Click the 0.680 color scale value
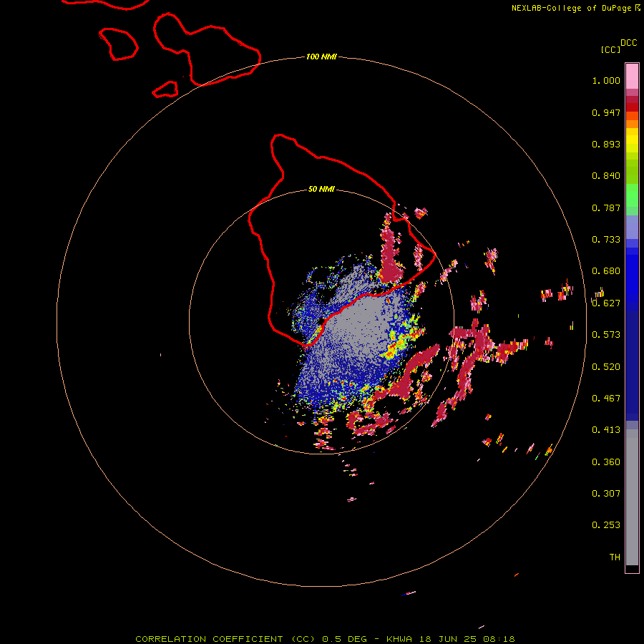Screen dimensions: 644x644 (x=606, y=271)
